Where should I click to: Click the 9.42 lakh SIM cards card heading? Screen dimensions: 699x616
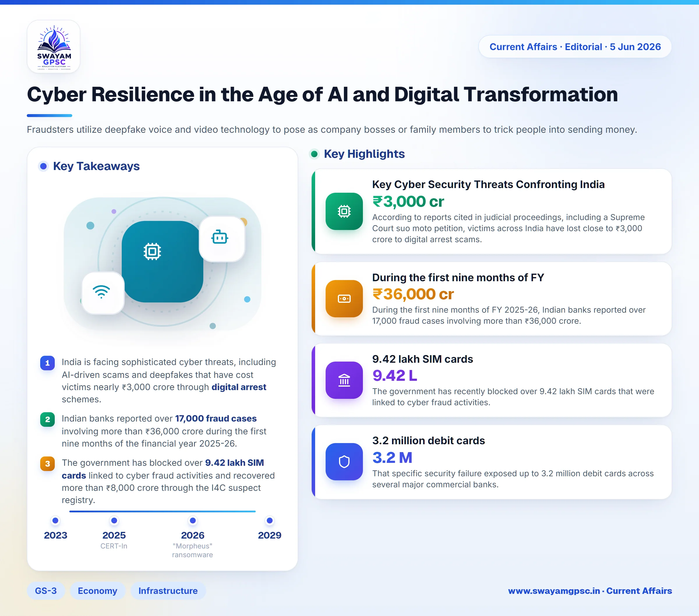click(x=422, y=359)
